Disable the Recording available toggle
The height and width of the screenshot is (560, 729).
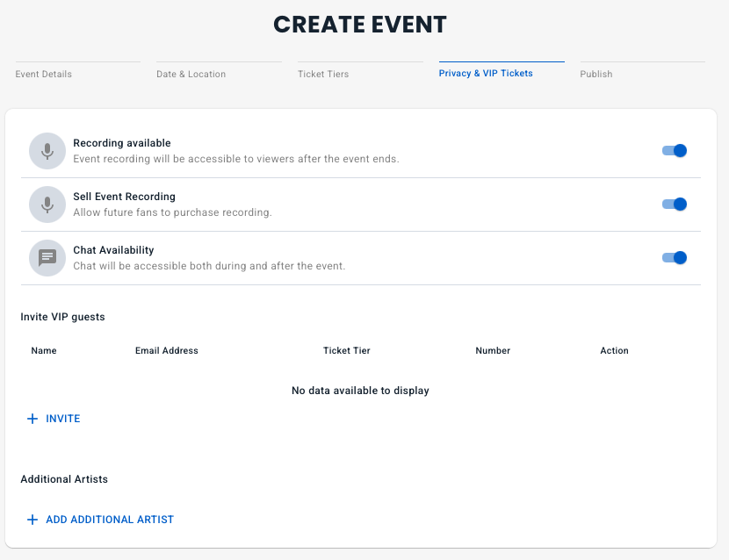[x=674, y=151]
